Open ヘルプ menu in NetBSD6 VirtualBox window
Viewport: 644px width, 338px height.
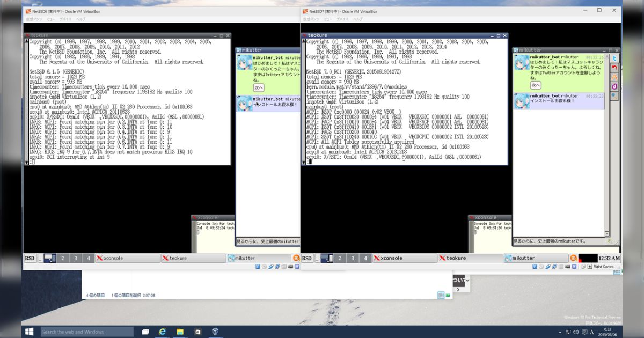tap(80, 19)
